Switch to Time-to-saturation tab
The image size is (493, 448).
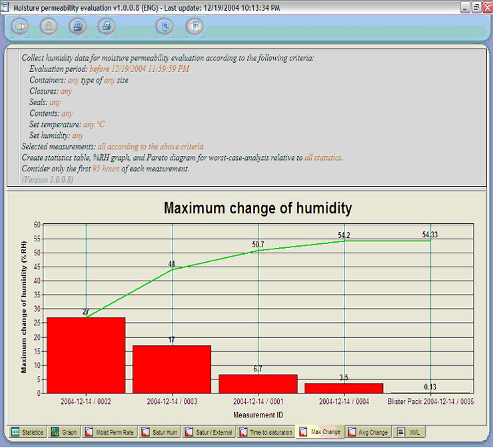[x=266, y=432]
